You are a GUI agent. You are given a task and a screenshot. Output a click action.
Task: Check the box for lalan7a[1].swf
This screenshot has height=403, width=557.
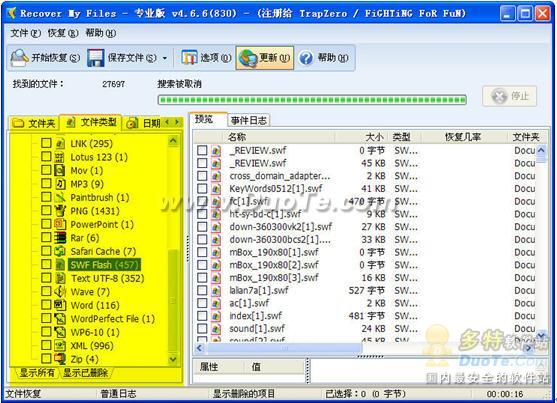[202, 290]
